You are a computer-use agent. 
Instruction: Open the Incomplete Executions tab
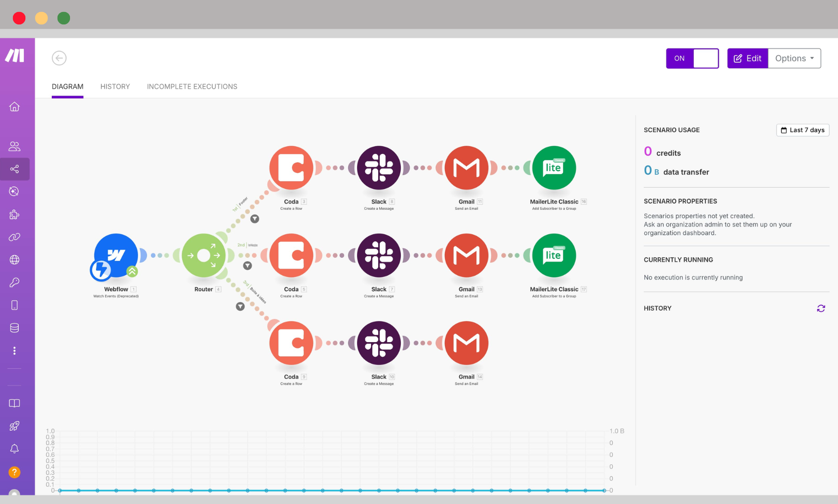click(x=192, y=86)
